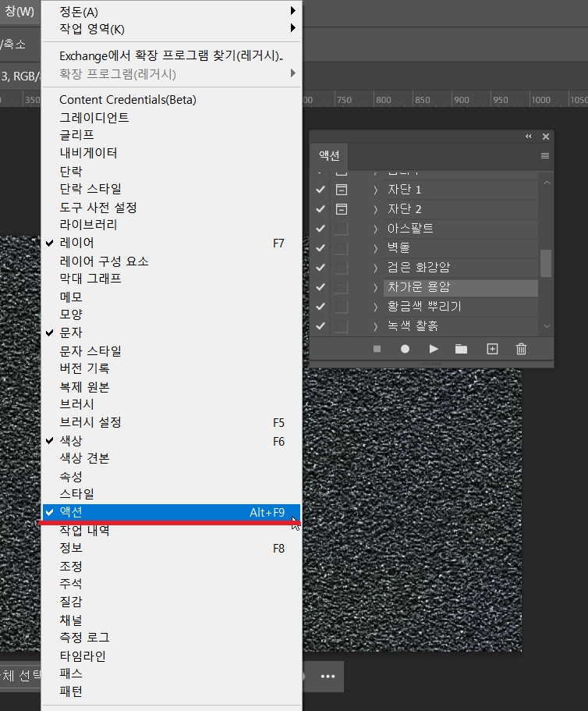
Task: Toggle dialog box for 벽돌 action
Action: tap(342, 248)
